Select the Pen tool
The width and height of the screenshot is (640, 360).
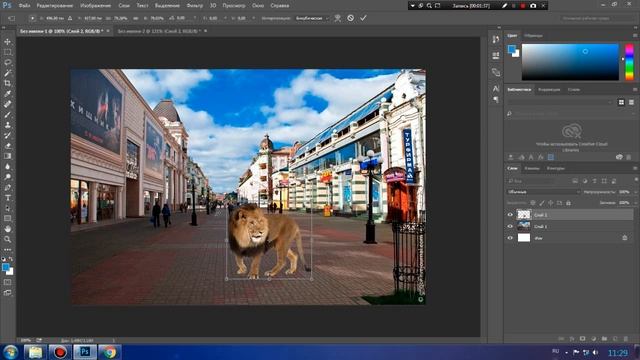coord(7,187)
